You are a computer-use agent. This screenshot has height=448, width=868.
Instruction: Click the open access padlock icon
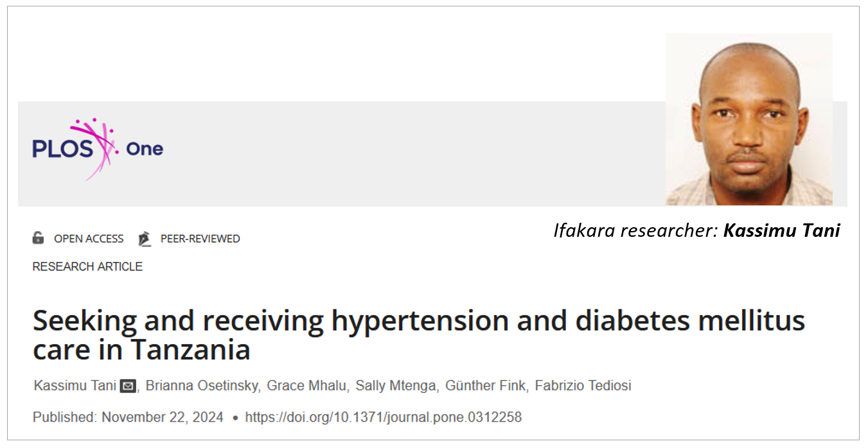tap(38, 238)
